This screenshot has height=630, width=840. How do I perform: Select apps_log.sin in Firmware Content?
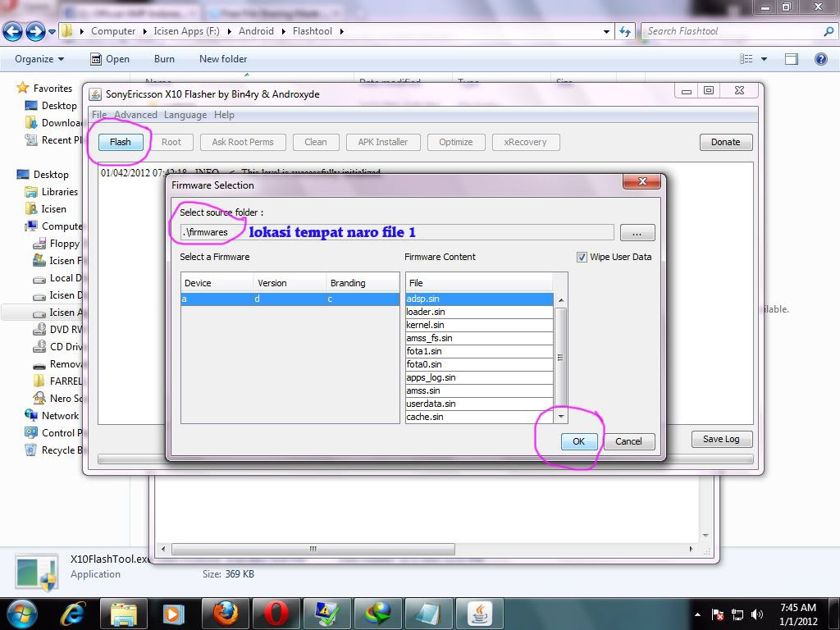pos(479,377)
